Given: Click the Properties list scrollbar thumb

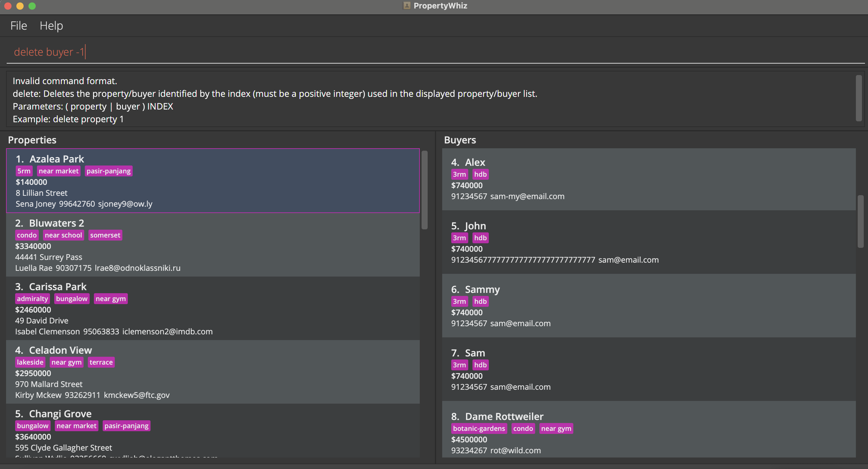Looking at the screenshot, I should [424, 190].
